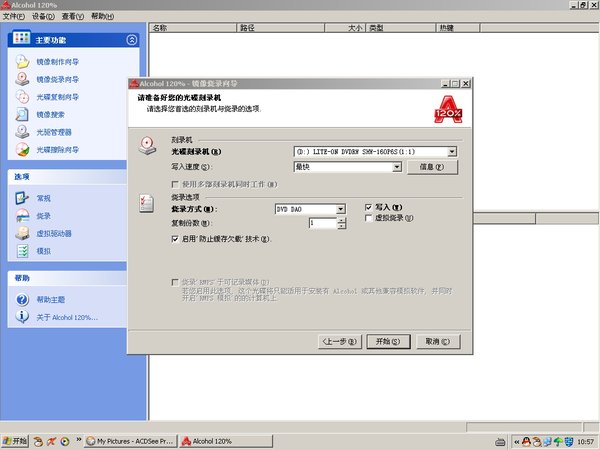
Task: Open the 文件(F) menu
Action: 14,16
